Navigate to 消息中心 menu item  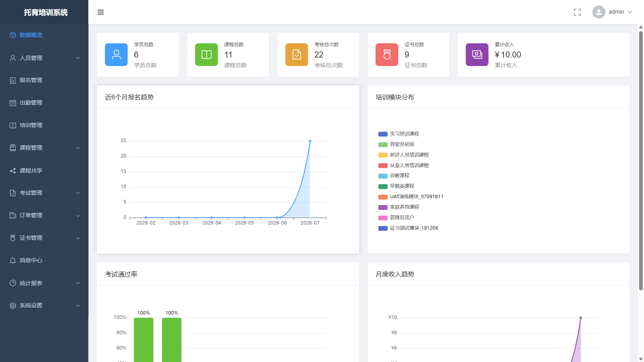pos(44,261)
